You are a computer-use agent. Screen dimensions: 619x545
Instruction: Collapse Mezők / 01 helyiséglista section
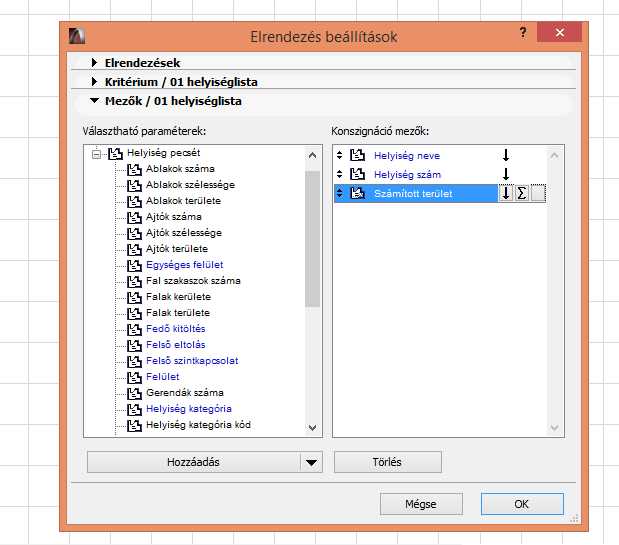[94, 101]
